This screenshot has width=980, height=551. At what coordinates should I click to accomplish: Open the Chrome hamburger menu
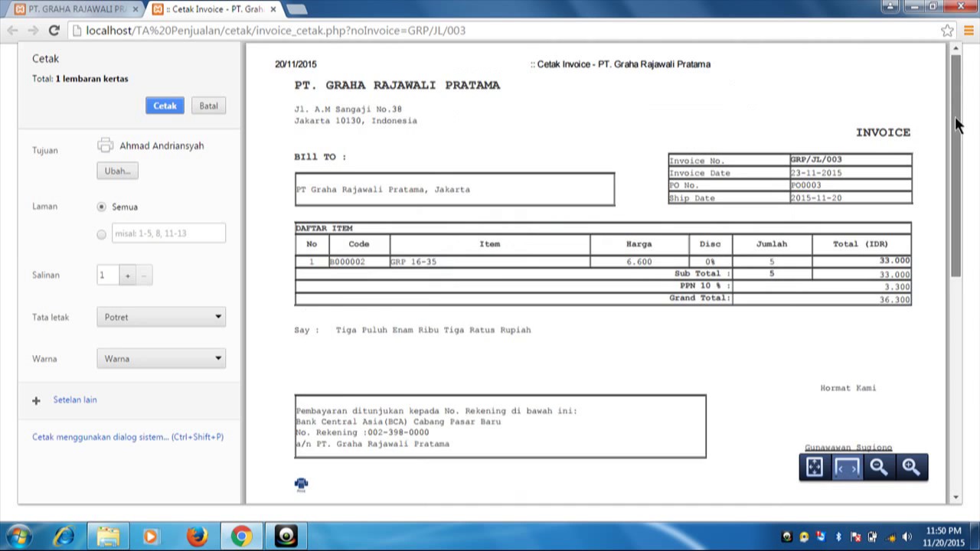(x=969, y=31)
